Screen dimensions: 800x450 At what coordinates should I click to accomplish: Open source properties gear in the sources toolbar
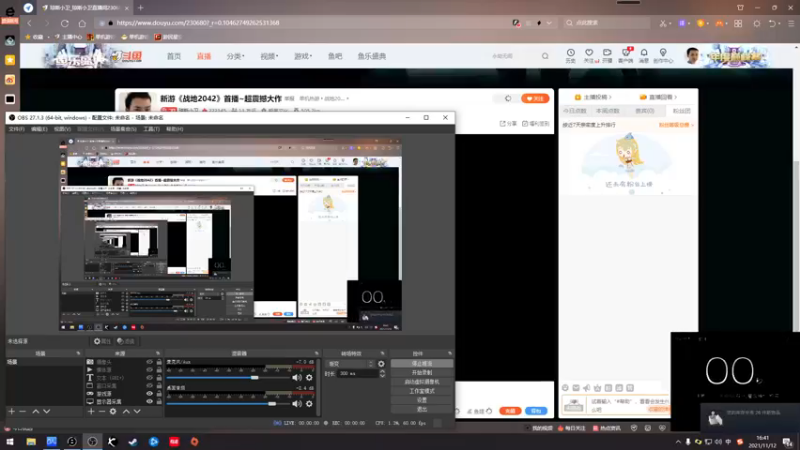coord(113,411)
